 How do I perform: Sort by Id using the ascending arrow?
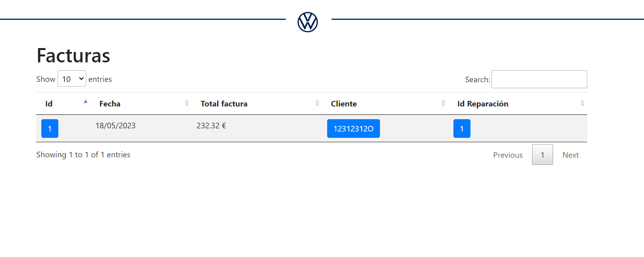point(85,102)
